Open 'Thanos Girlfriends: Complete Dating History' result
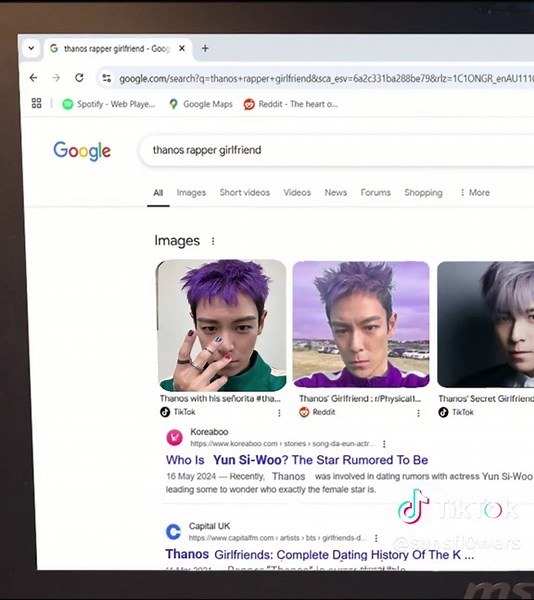This screenshot has width=534, height=600. coord(319,554)
